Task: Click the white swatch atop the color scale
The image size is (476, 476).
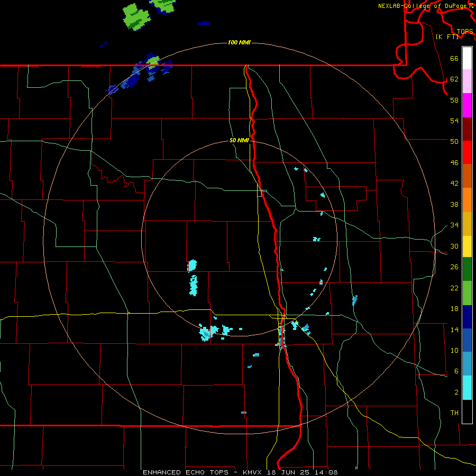Action: [467, 58]
